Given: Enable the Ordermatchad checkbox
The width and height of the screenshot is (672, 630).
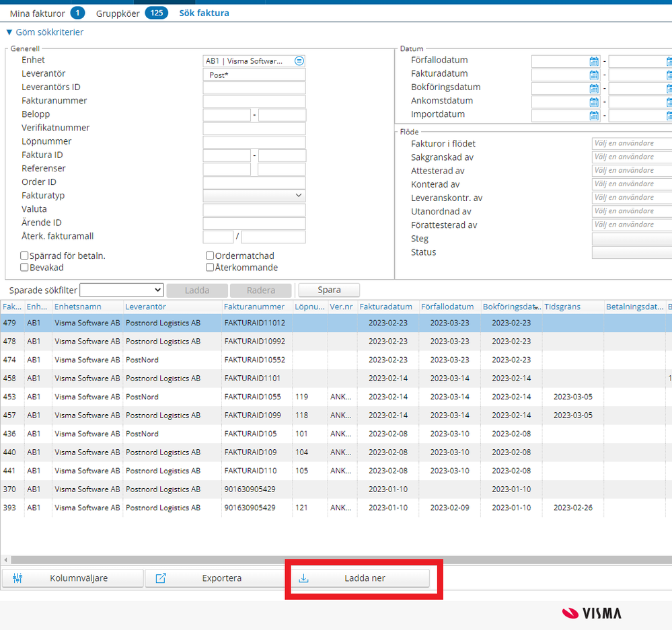Looking at the screenshot, I should tap(210, 255).
